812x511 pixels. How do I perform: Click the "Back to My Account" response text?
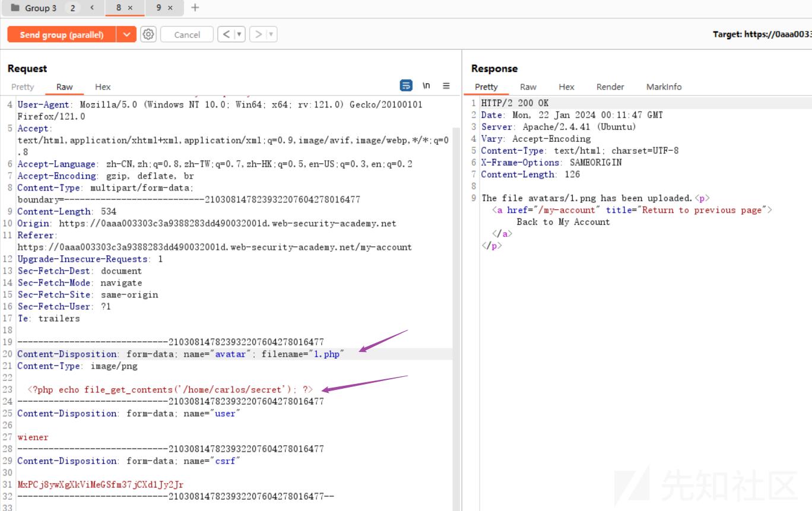tap(563, 221)
